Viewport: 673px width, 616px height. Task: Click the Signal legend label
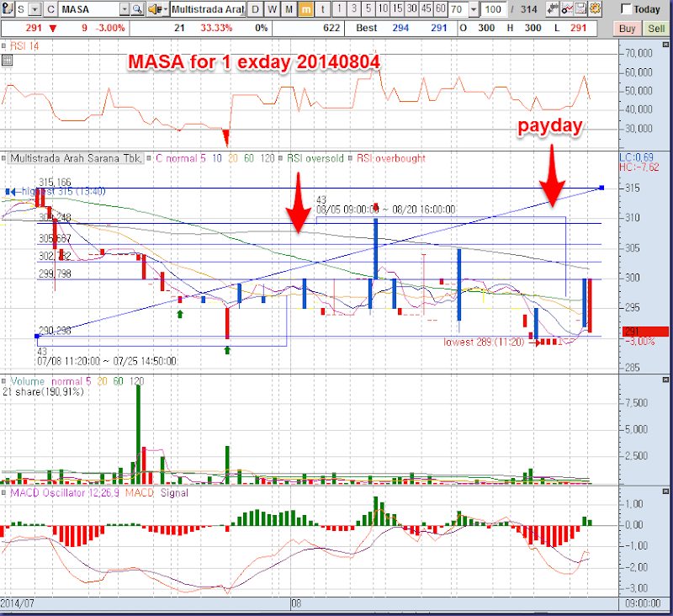point(174,493)
